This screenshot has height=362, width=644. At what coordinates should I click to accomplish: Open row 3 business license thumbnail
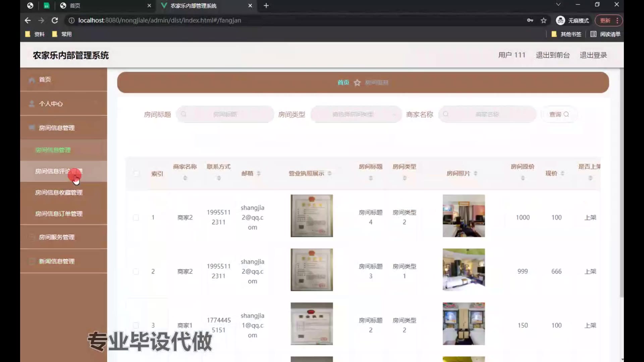pos(312,324)
